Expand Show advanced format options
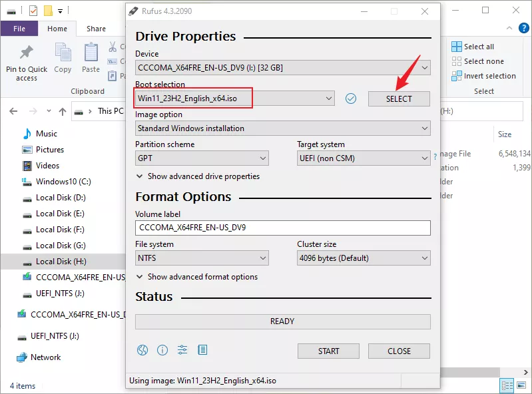Image resolution: width=532 pixels, height=394 pixels. [x=197, y=277]
